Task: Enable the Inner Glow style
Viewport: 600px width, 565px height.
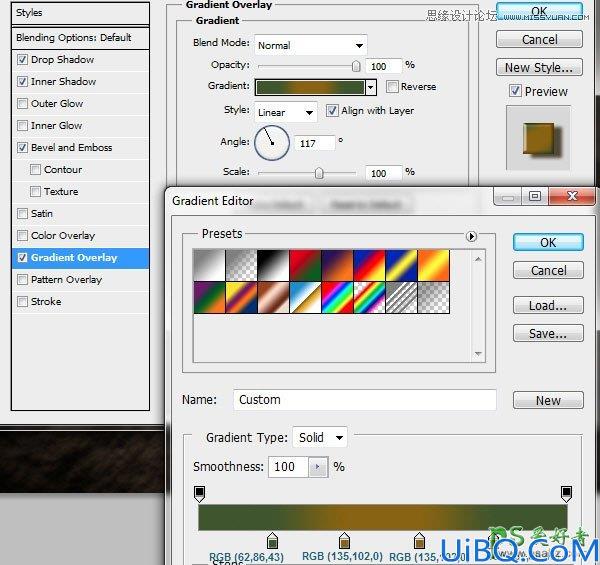Action: click(x=23, y=125)
